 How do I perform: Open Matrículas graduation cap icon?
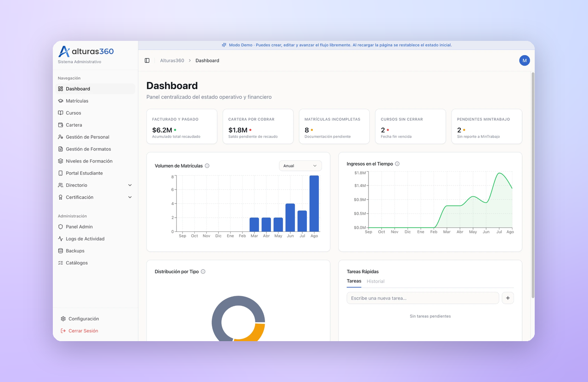tap(61, 101)
